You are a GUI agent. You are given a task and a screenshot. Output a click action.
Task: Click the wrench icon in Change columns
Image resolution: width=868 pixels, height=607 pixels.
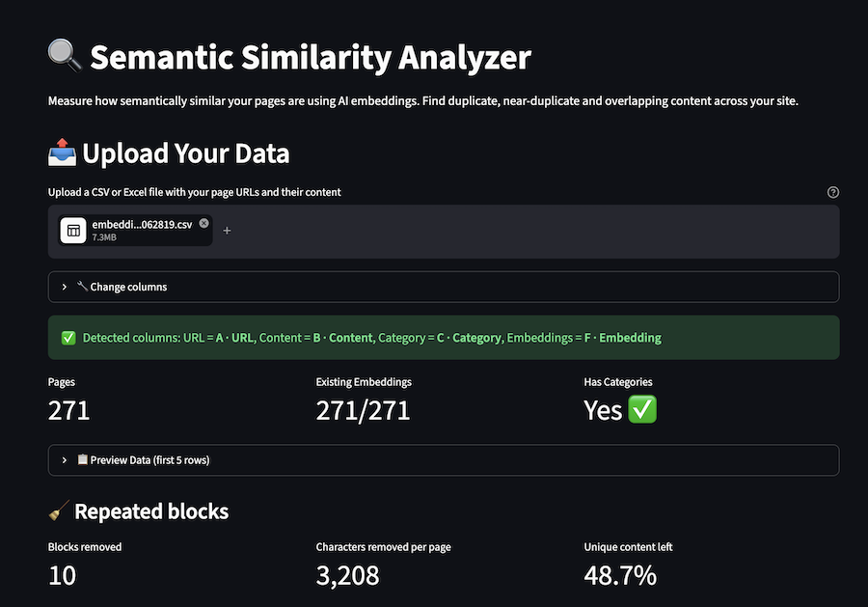tap(83, 287)
